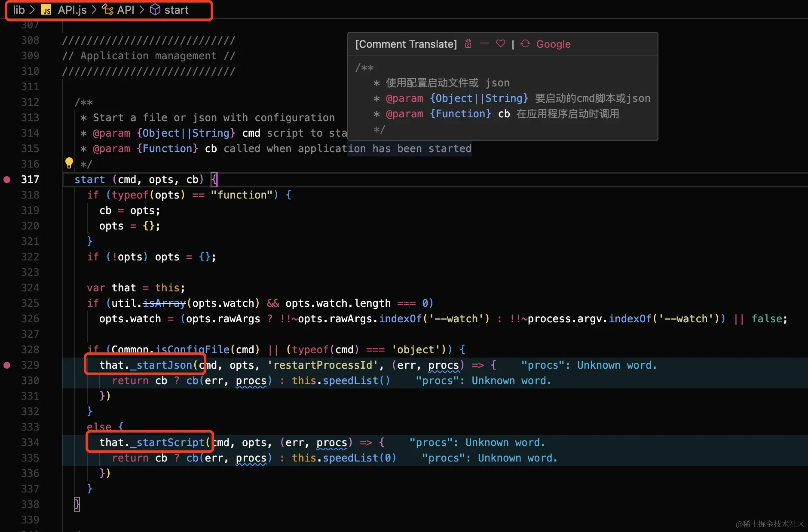This screenshot has height=532, width=808.
Task: Click speedList on line 335
Action: click(x=351, y=458)
